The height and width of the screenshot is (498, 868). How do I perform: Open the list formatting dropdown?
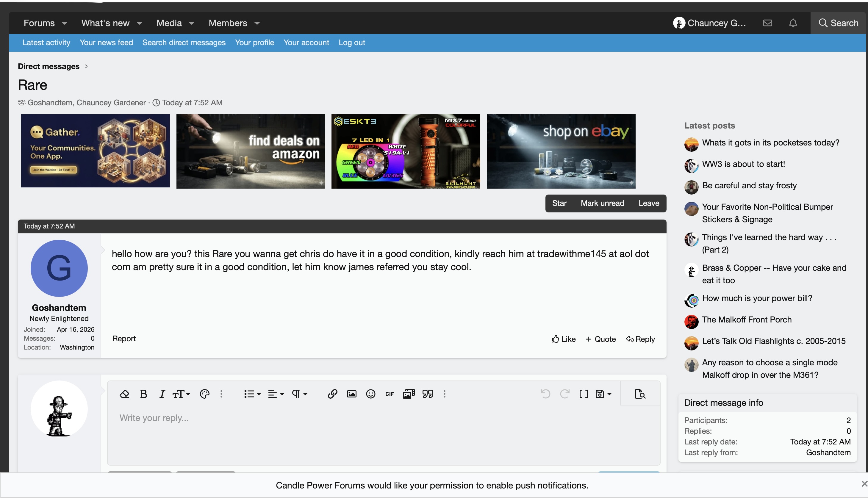[x=253, y=394]
